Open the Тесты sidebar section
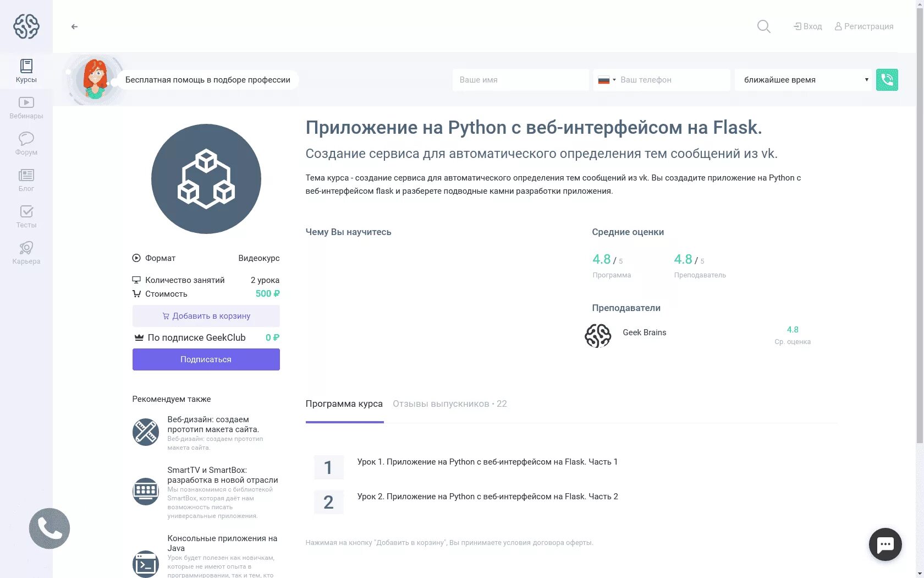 click(26, 216)
